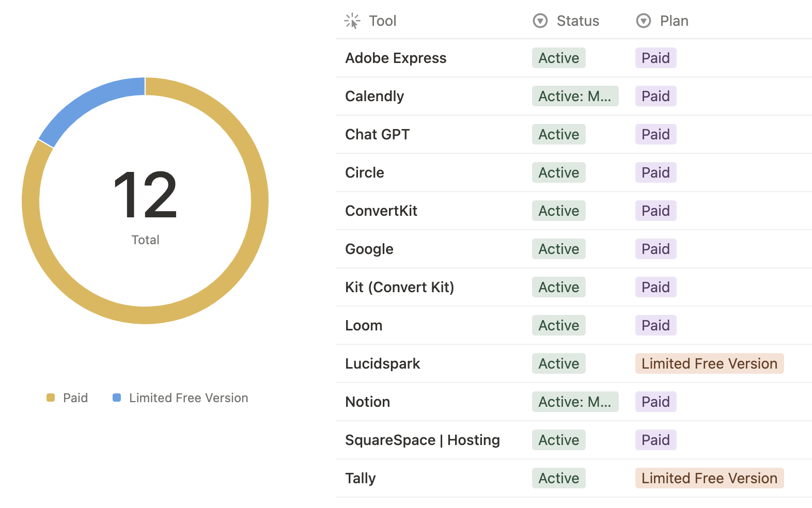Click ConvertKit Active status tag
Viewport: 812px width, 508px height.
(559, 211)
